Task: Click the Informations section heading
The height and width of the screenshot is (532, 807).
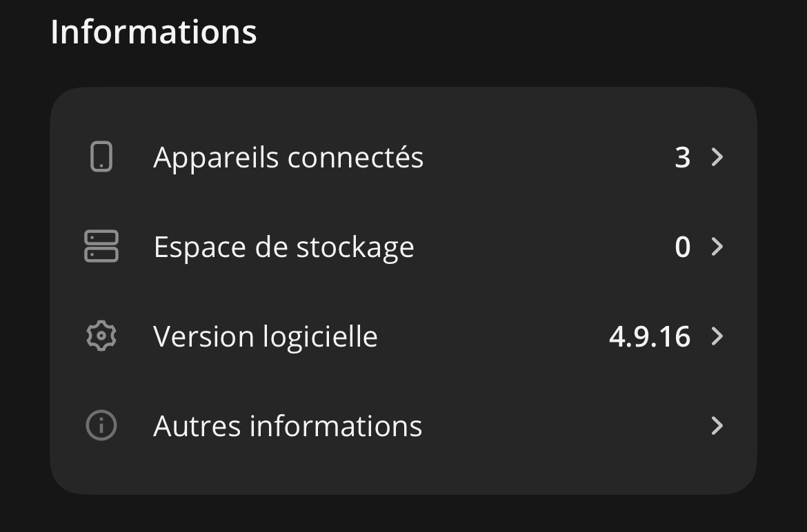Action: pos(153,32)
